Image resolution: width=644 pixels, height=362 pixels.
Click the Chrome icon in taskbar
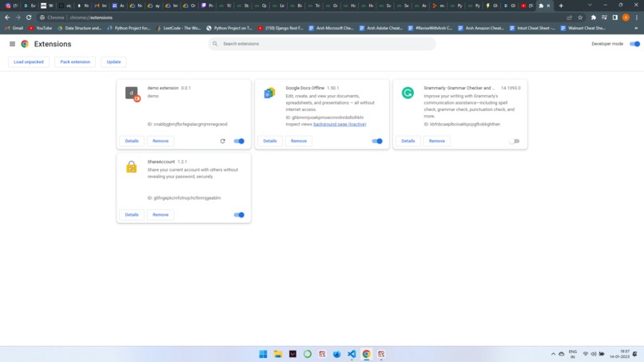coord(367,354)
